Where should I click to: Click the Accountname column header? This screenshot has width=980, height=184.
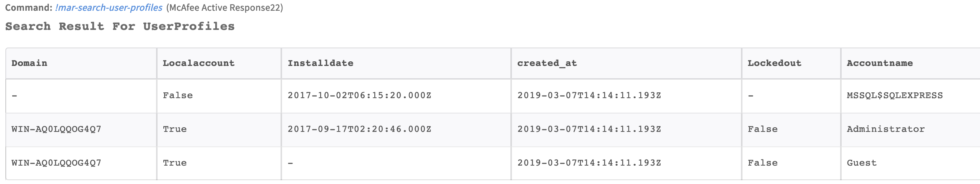[x=879, y=63]
